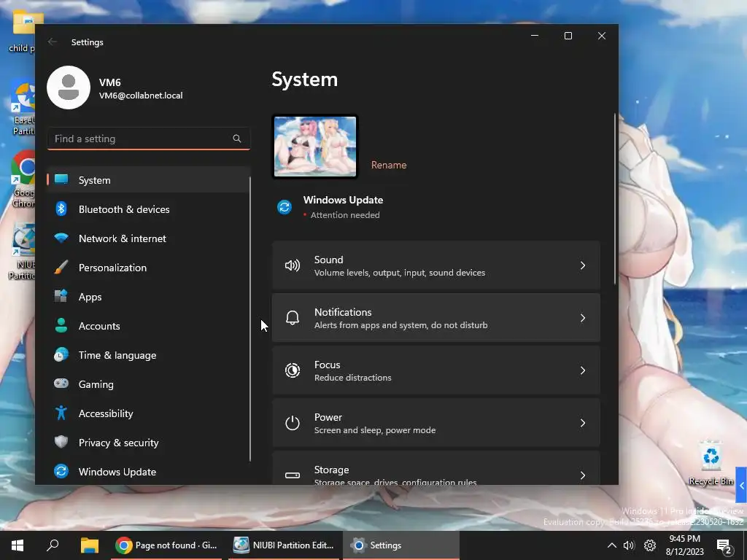Open the System category
Screen dimensions: 747x560
point(148,180)
